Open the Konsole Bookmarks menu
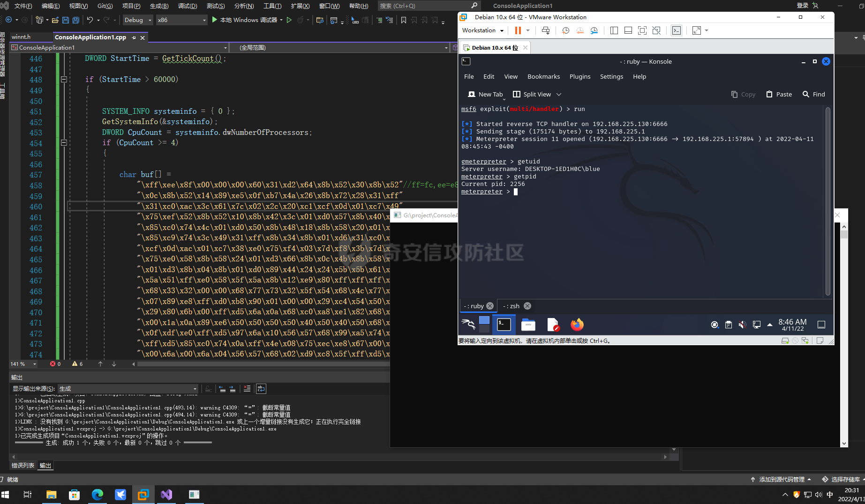Viewport: 865px width, 504px height. [x=543, y=76]
